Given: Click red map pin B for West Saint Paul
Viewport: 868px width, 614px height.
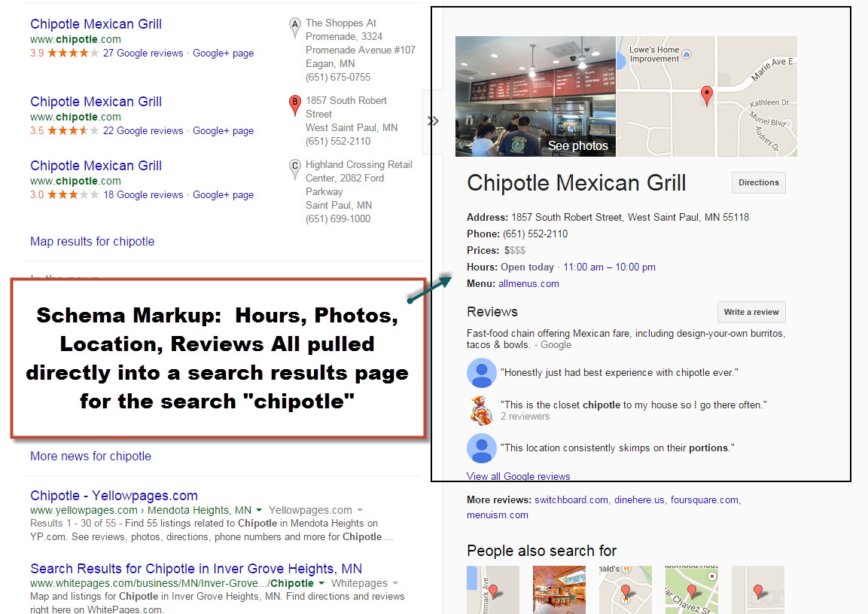Looking at the screenshot, I should coord(295,105).
